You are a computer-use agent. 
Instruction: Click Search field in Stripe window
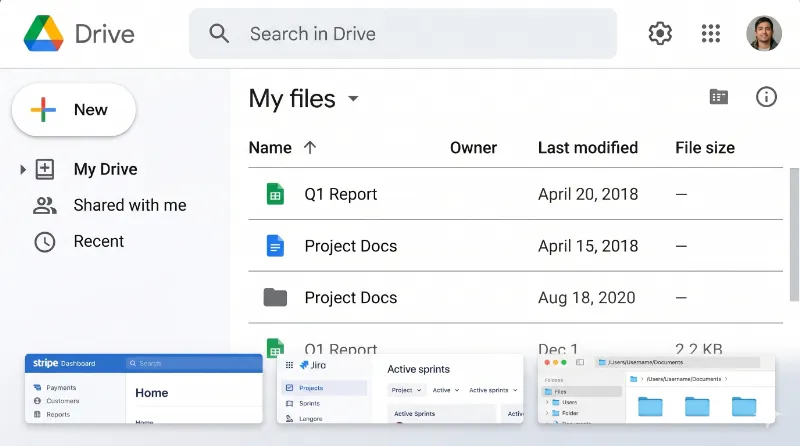click(194, 363)
